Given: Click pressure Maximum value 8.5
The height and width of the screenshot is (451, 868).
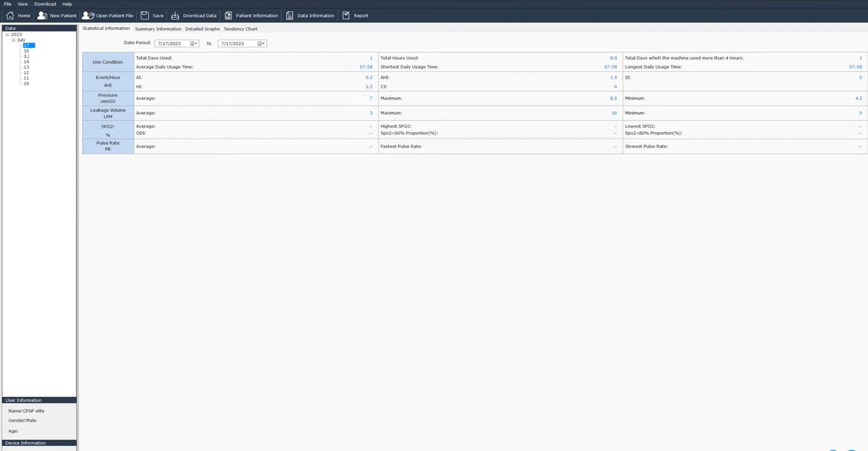Looking at the screenshot, I should 614,98.
